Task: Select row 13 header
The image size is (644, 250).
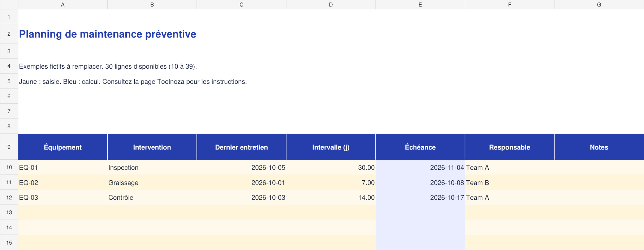Action: 9,212
